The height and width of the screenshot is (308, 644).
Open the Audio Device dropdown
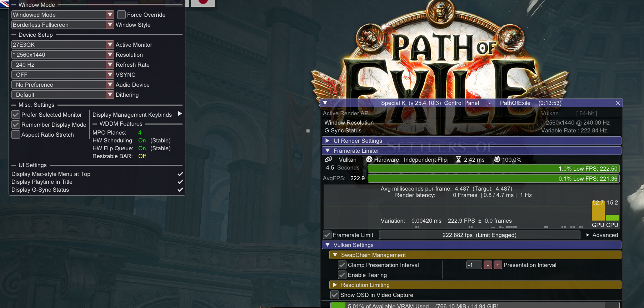click(63, 85)
